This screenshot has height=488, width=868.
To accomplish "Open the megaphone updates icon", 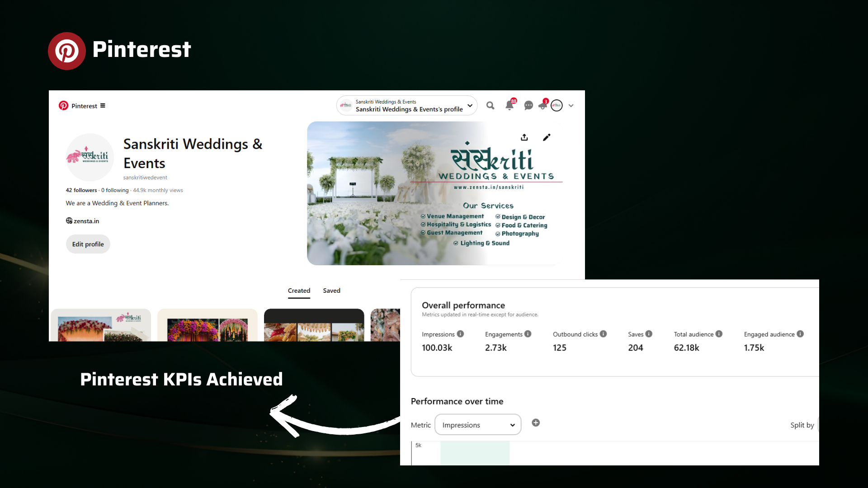I will pyautogui.click(x=543, y=105).
